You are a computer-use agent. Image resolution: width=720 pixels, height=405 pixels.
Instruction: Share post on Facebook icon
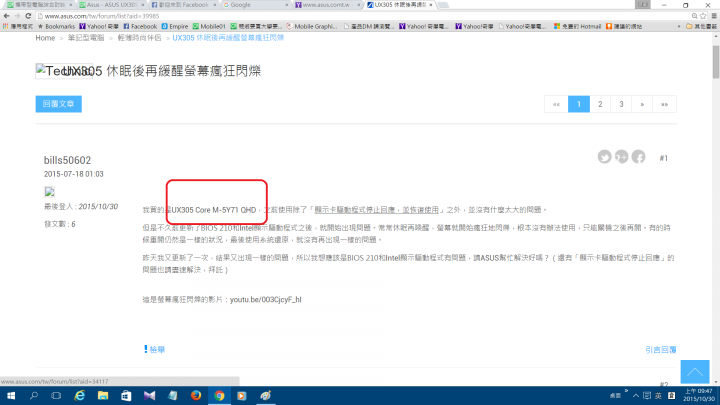tap(638, 157)
